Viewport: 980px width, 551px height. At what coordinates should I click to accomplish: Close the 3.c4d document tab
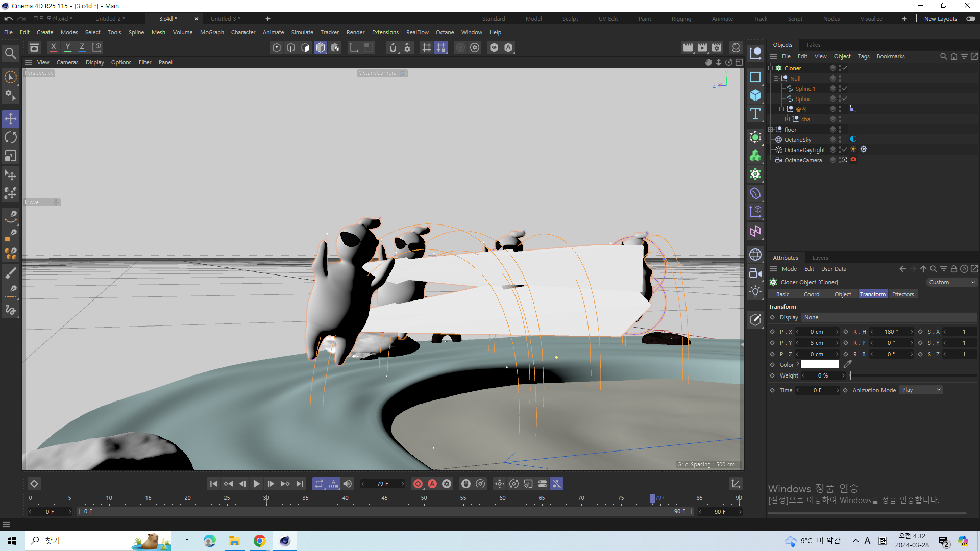click(197, 19)
